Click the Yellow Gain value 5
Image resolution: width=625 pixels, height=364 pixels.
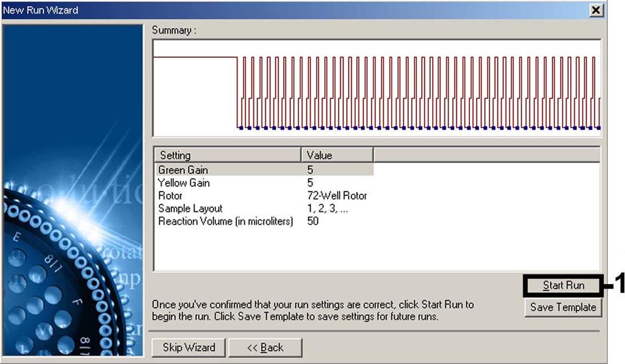coord(310,183)
